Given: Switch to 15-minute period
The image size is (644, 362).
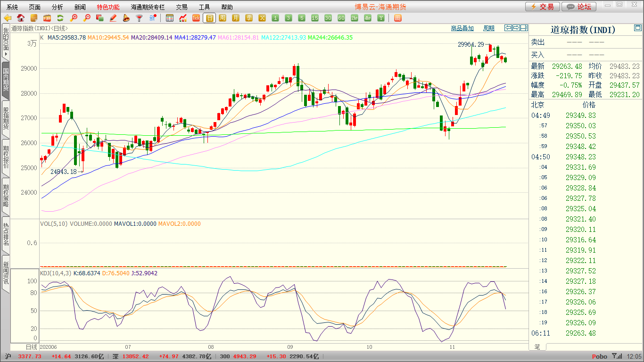Looking at the screenshot, I should (315, 18).
